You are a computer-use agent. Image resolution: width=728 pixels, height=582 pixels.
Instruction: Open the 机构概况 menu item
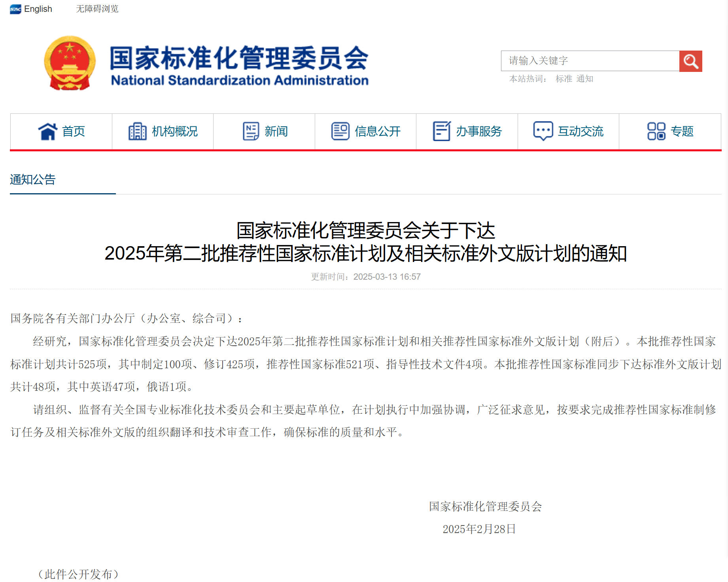point(163,132)
